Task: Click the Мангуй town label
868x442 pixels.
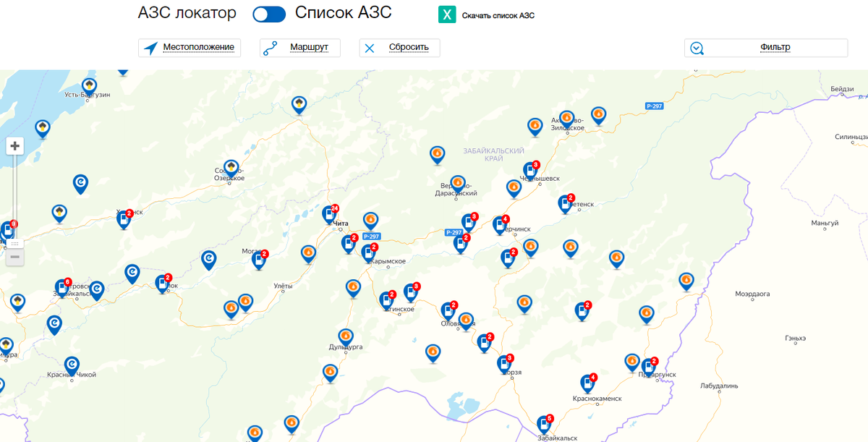Action: click(825, 224)
